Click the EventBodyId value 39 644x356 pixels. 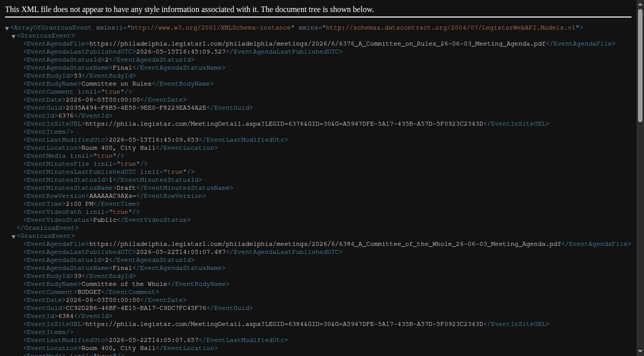pos(77,276)
